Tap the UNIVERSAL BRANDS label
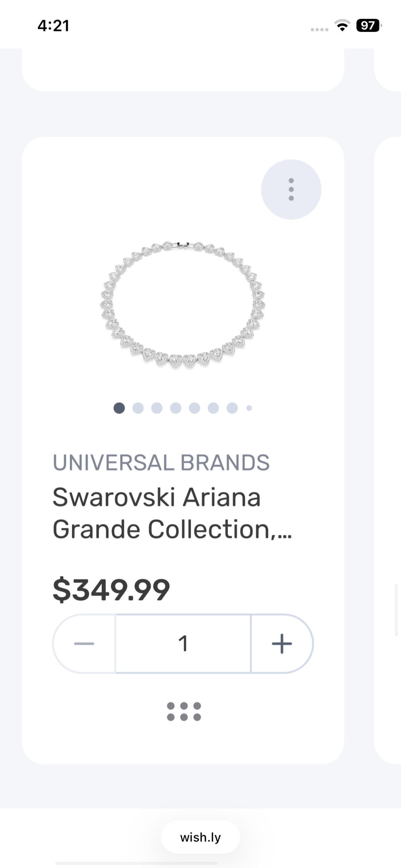Viewport: 401px width, 868px height. 161,462
